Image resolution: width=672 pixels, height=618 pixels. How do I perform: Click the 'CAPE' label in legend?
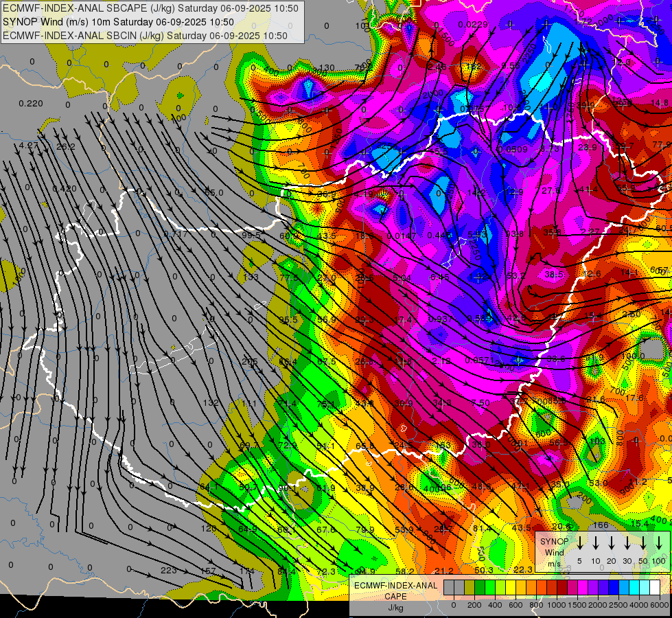(x=395, y=596)
